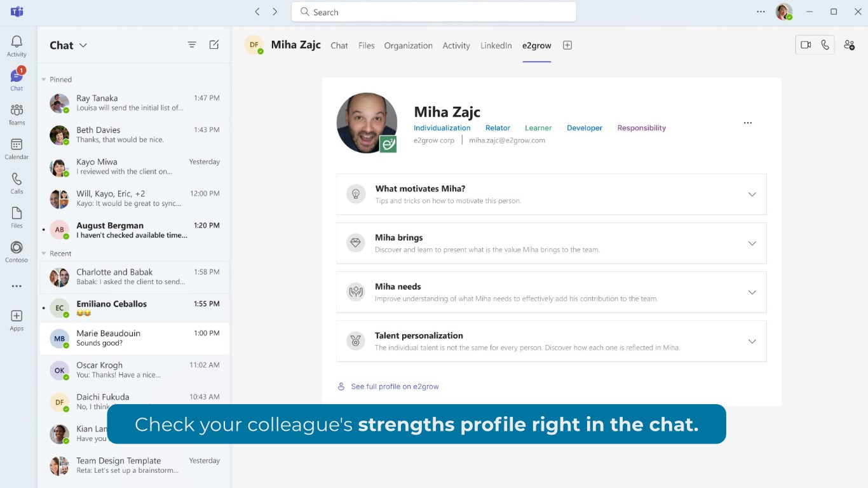Image resolution: width=868 pixels, height=488 pixels.
Task: Expand the What motivates Miha section
Action: pyautogui.click(x=752, y=194)
